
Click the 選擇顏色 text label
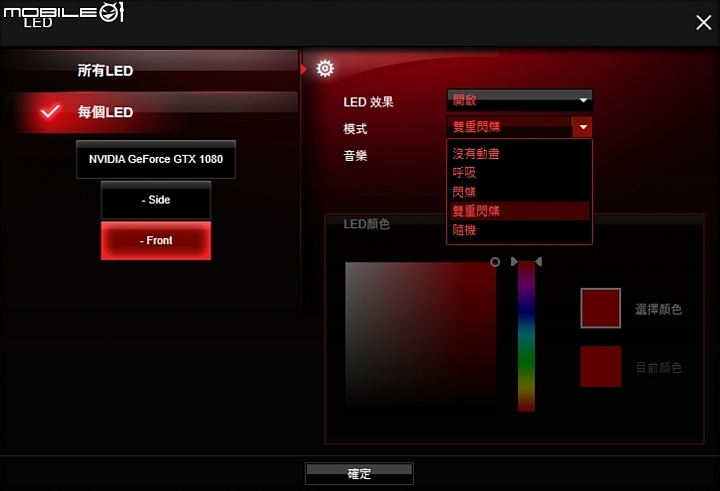pos(658,309)
